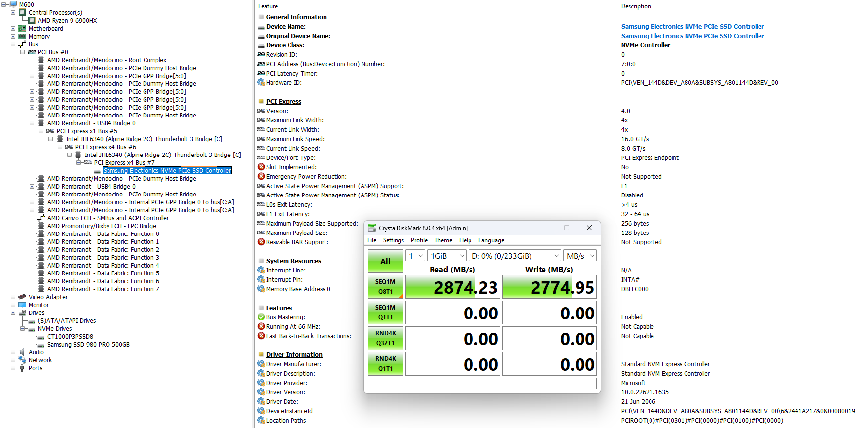Screen dimensions: 868x428
Task: Open CrystalDiskMark Help menu
Action: pyautogui.click(x=465, y=240)
